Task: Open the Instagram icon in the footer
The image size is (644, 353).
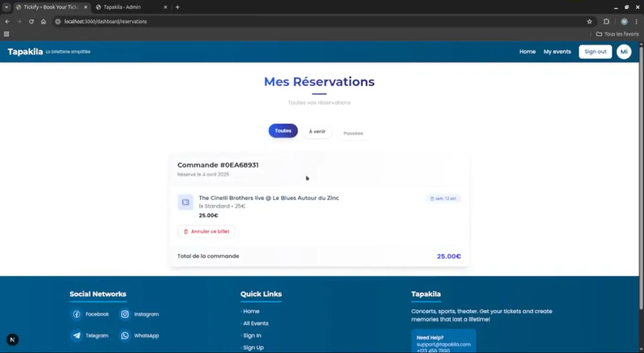Action: pyautogui.click(x=124, y=314)
